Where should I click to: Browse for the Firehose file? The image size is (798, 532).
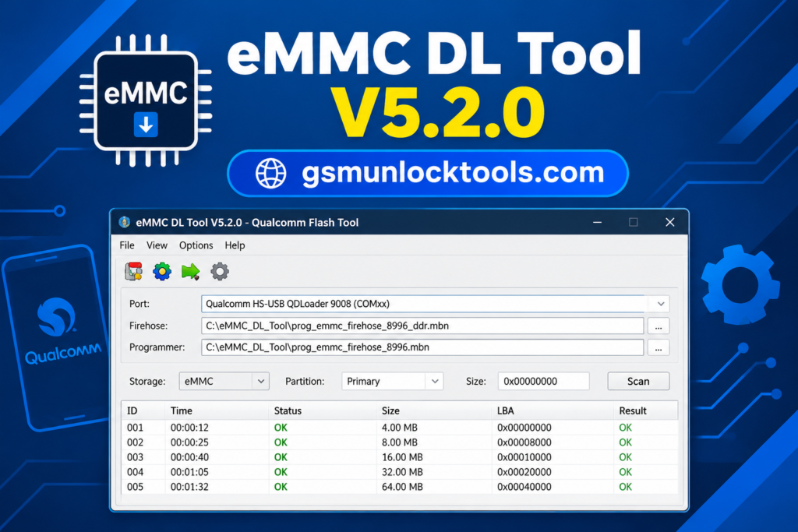[658, 326]
